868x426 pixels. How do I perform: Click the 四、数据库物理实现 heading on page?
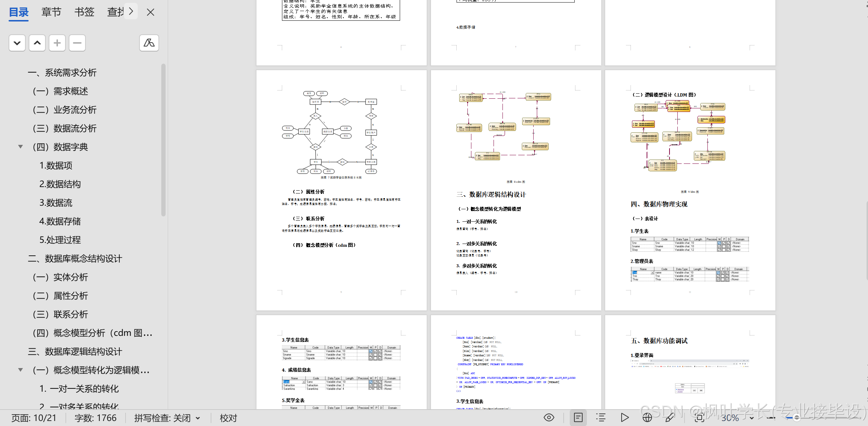pyautogui.click(x=659, y=204)
